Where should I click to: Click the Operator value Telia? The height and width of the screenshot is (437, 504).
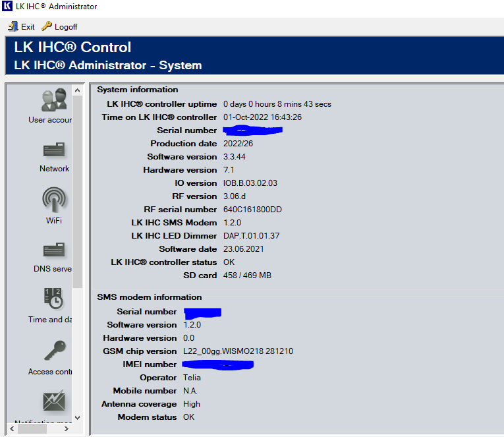(x=193, y=378)
